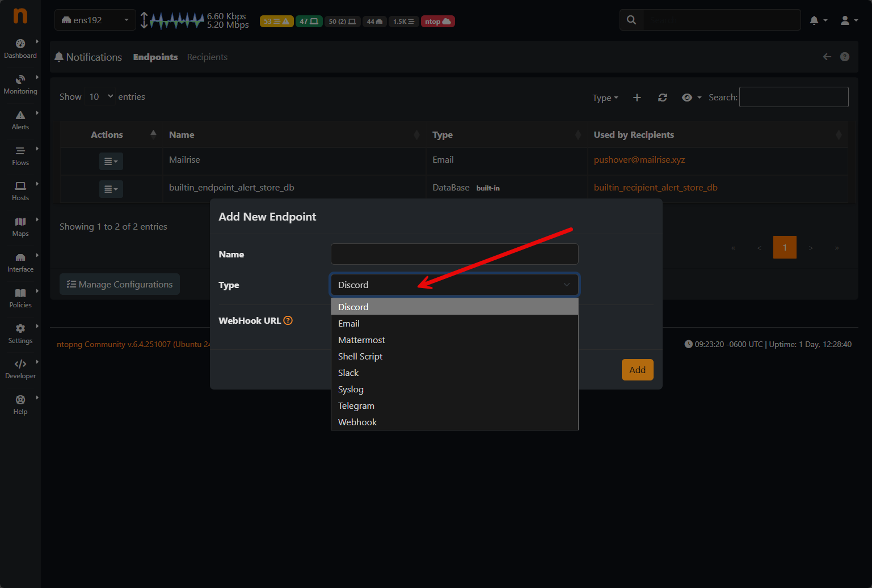Switch to the Endpoints tab
Viewport: 872px width, 588px height.
[155, 57]
